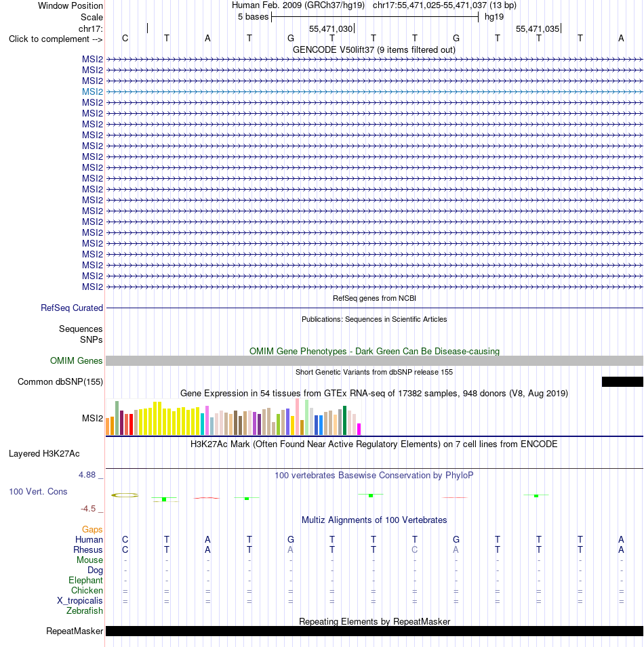Click the 4.88 PhyloP upper axis value

point(87,475)
